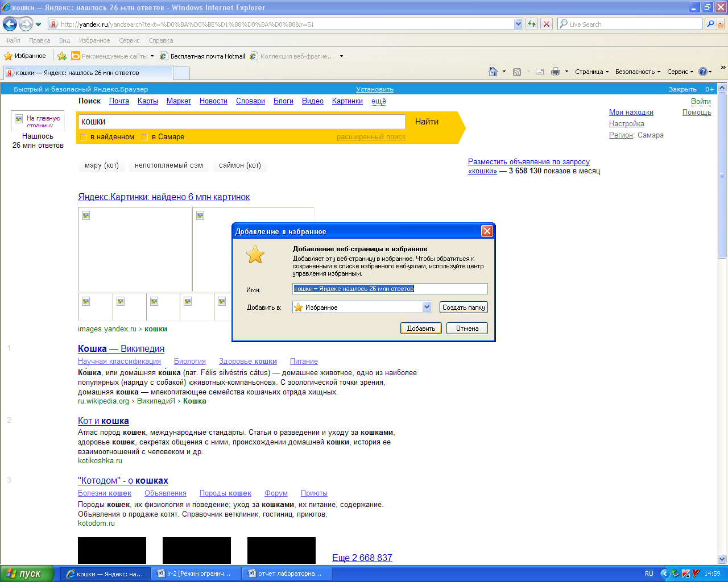
Task: Open Коллекция веб-фрагментов favorite item
Action: [293, 56]
